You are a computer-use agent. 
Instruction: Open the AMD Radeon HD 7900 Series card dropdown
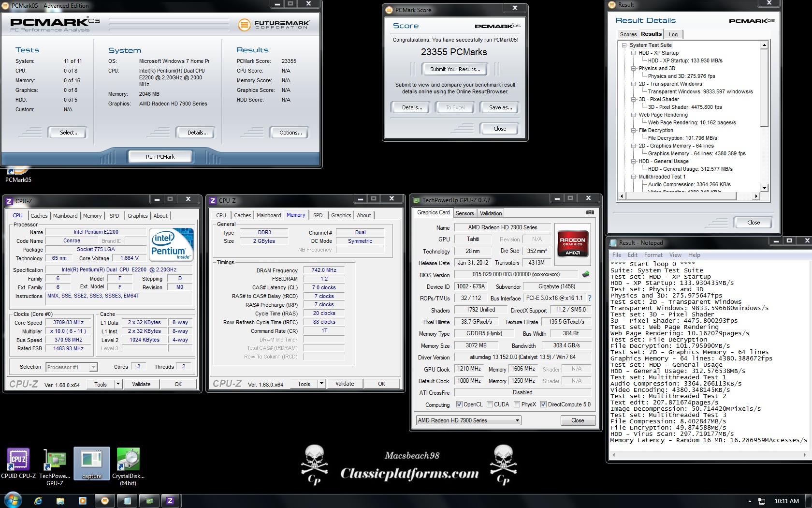(468, 420)
